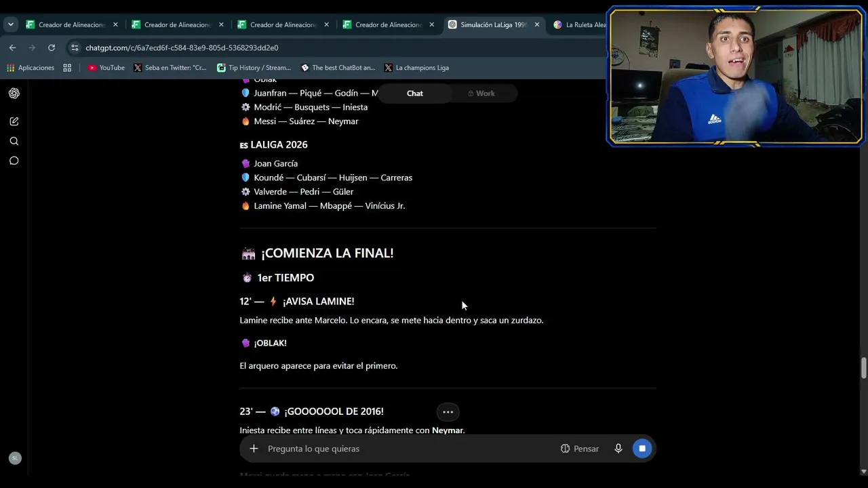Open the Aplicaciones bookmark
The height and width of the screenshot is (488, 868).
(x=30, y=68)
